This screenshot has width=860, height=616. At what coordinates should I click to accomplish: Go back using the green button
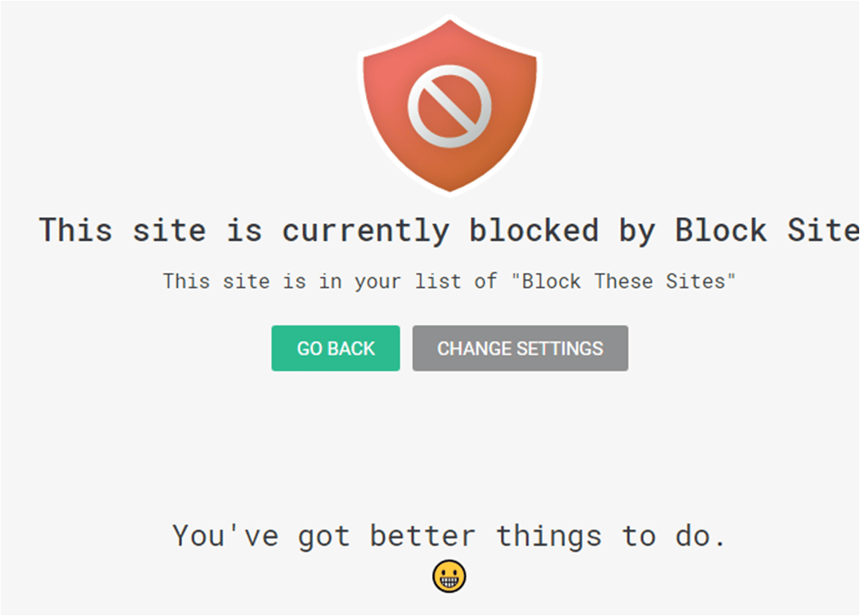coord(335,348)
